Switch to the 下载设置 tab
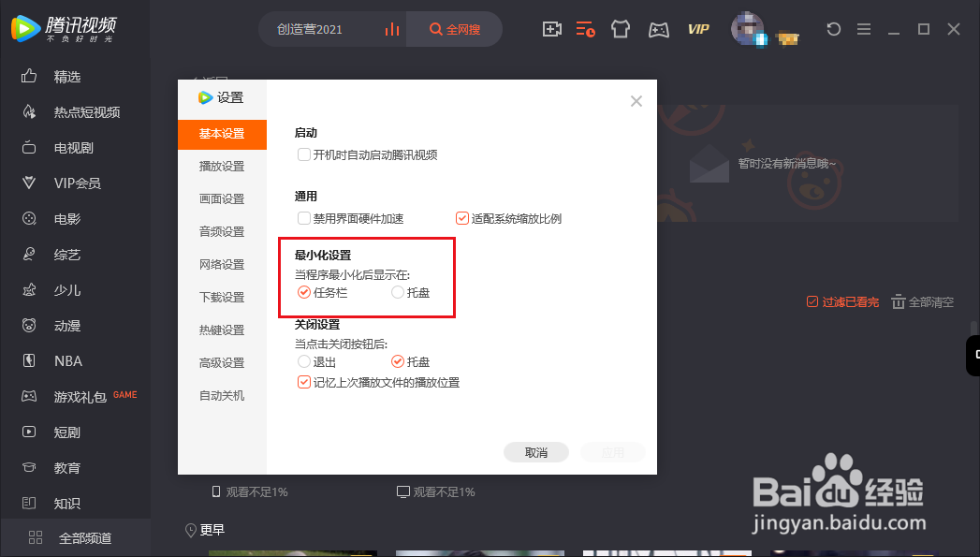The image size is (980, 557). tap(222, 297)
